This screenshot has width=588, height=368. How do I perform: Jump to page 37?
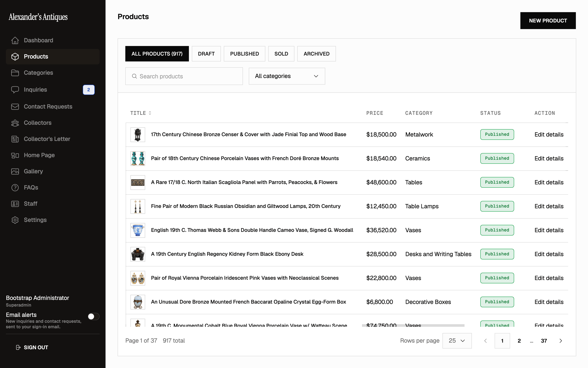pyautogui.click(x=544, y=341)
